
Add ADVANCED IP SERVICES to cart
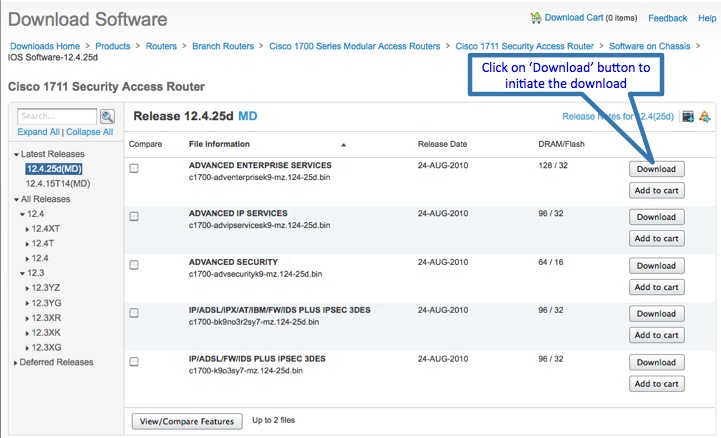tap(657, 239)
